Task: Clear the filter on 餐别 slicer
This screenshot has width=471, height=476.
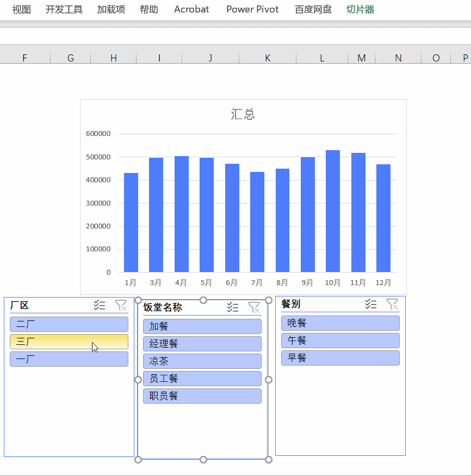Action: (x=392, y=304)
